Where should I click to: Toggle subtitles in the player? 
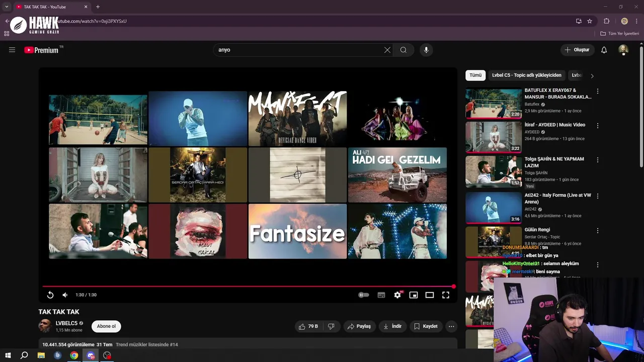381,295
